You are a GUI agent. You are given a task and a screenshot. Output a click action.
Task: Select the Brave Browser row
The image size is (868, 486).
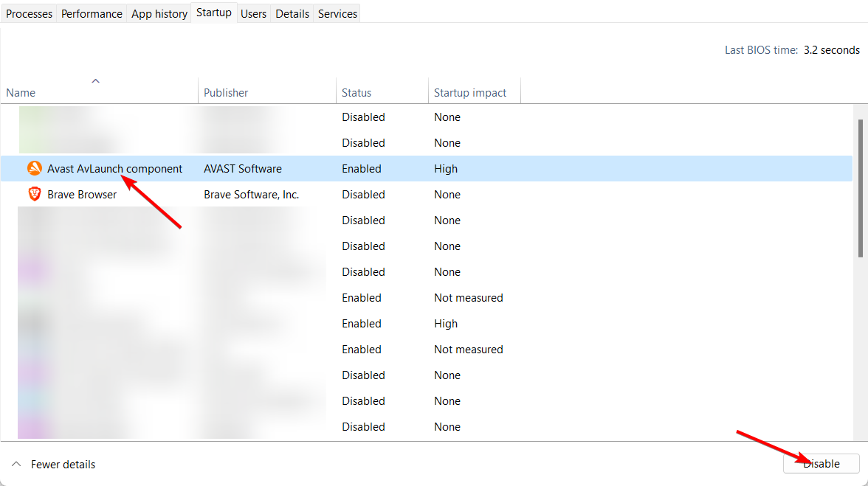click(427, 195)
